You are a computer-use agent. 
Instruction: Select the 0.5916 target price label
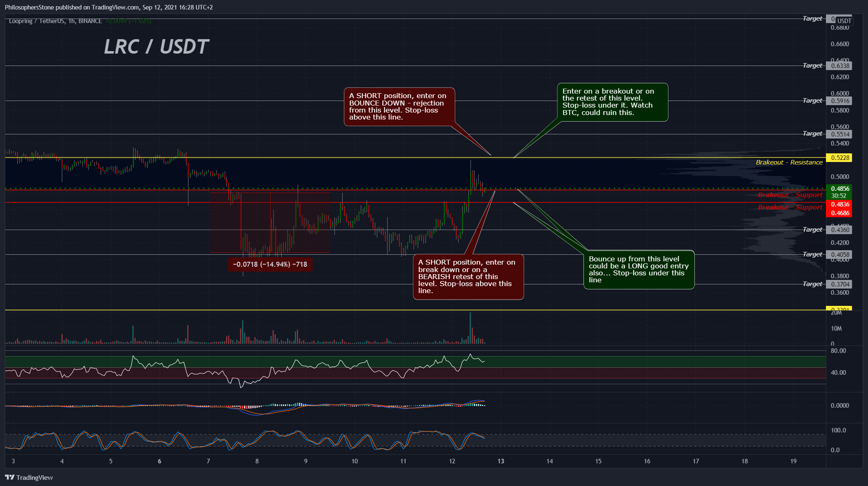(840, 101)
